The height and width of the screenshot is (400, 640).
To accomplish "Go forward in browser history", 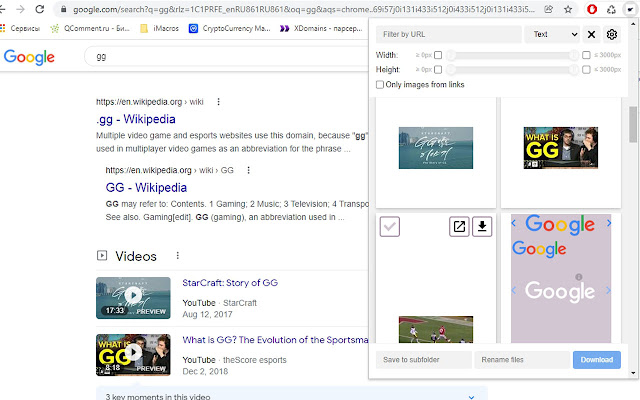I will click(x=20, y=9).
